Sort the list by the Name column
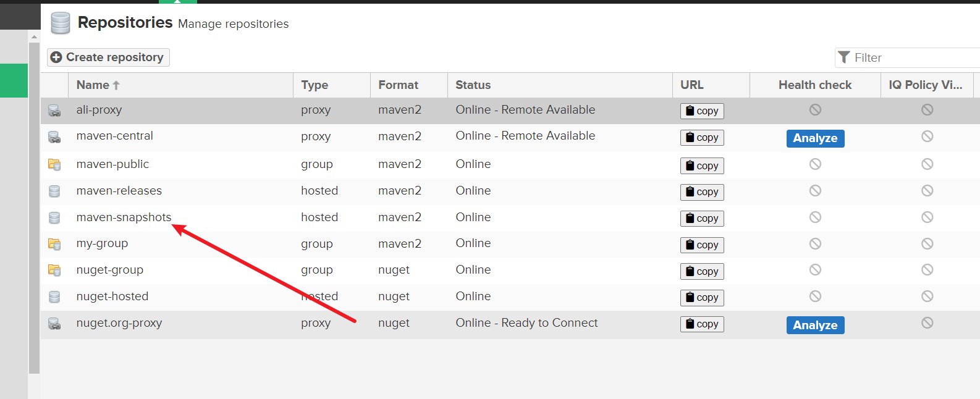The height and width of the screenshot is (399, 980). [93, 85]
